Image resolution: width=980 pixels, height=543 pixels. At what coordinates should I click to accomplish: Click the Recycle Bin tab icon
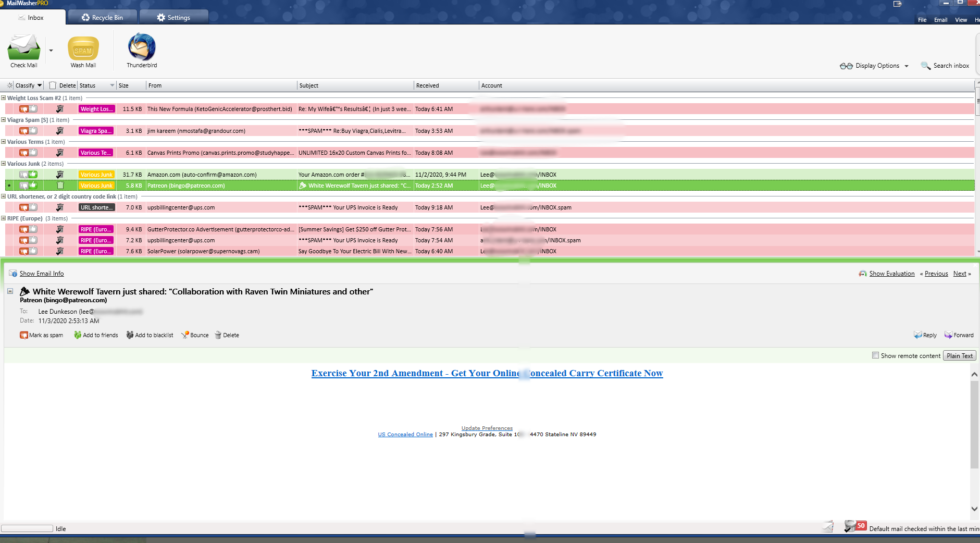[85, 17]
